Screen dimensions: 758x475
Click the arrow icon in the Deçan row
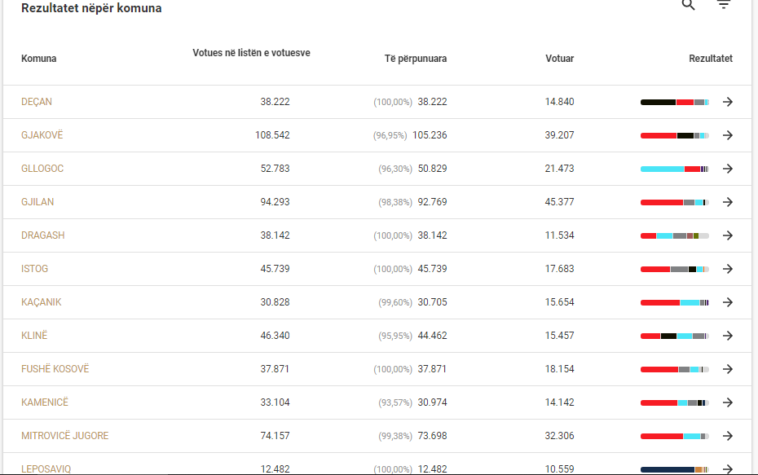[728, 102]
